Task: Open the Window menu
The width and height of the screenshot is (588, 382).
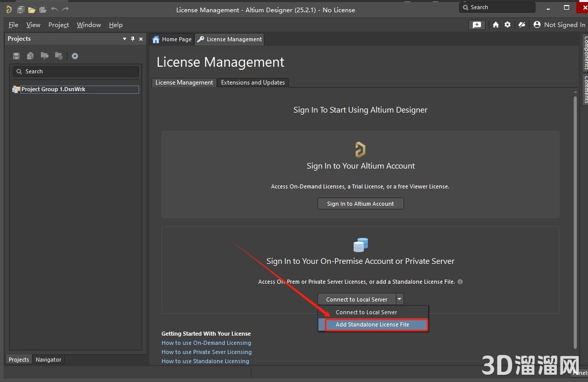Action: coord(89,25)
